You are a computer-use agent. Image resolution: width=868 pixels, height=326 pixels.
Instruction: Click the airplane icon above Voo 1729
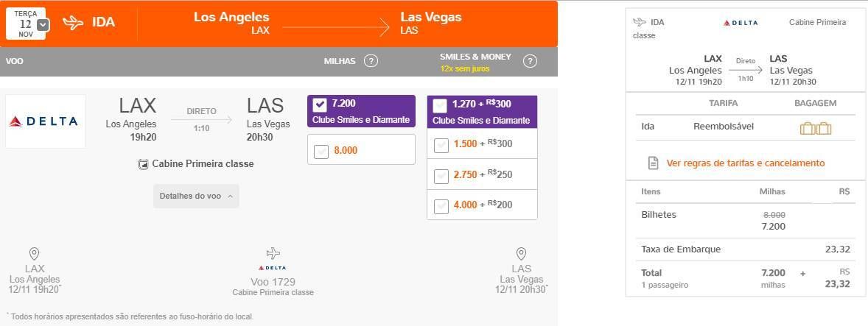[x=273, y=254]
